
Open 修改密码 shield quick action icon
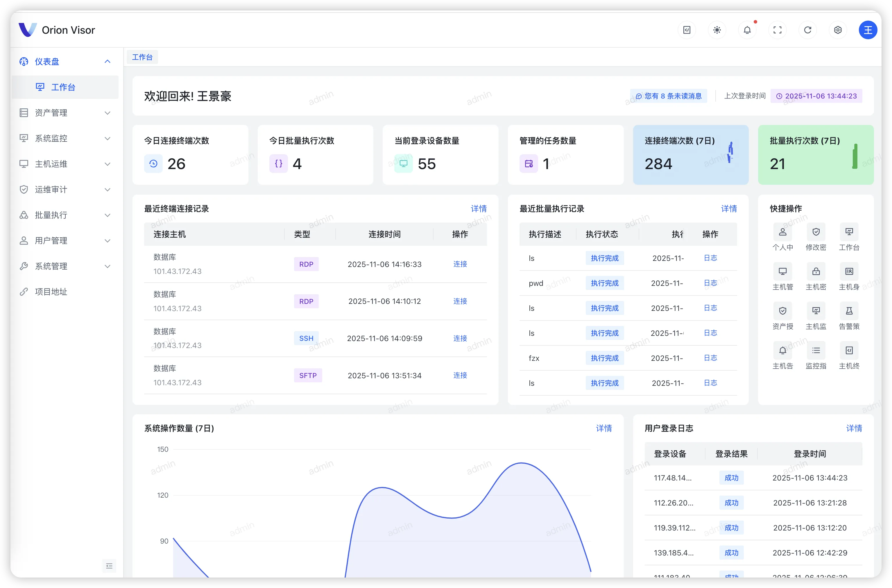pyautogui.click(x=816, y=232)
